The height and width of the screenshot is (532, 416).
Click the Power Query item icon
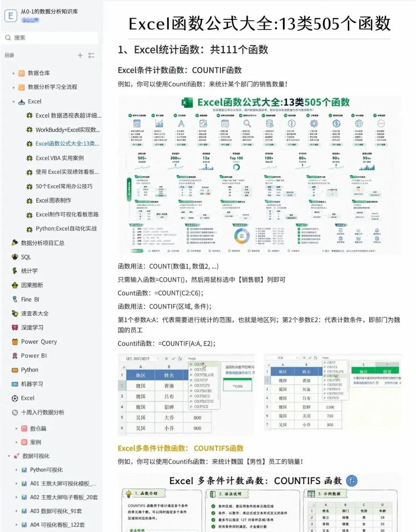15,342
